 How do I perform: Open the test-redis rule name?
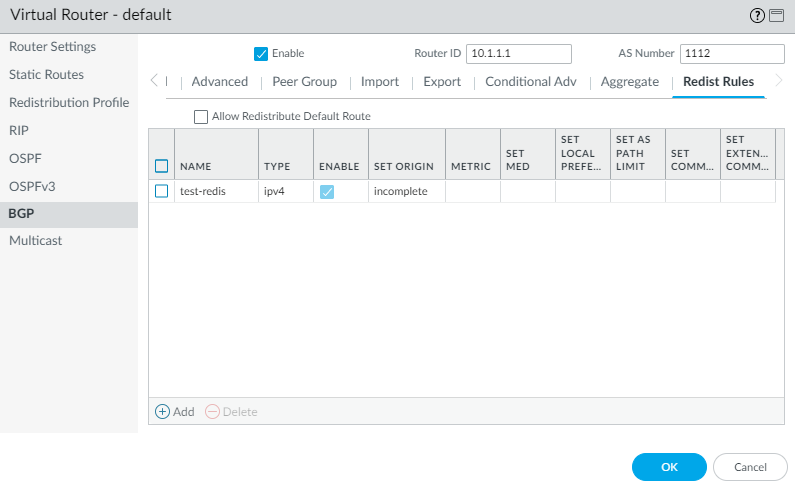coord(203,192)
